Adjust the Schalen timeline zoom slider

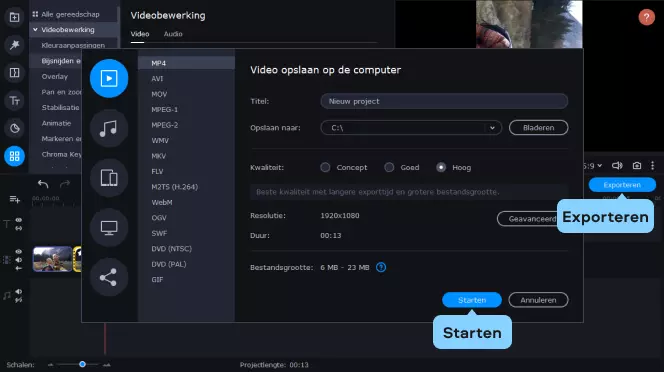[x=83, y=364]
